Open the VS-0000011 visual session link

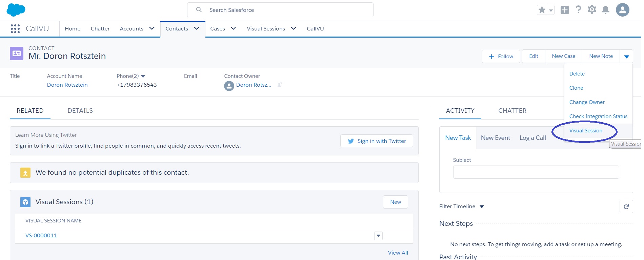point(41,236)
